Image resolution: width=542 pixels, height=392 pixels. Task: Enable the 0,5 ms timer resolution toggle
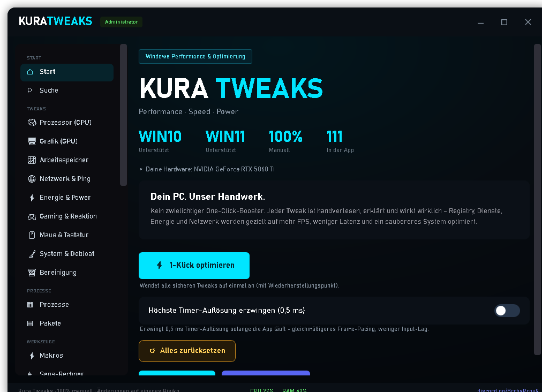tap(507, 311)
